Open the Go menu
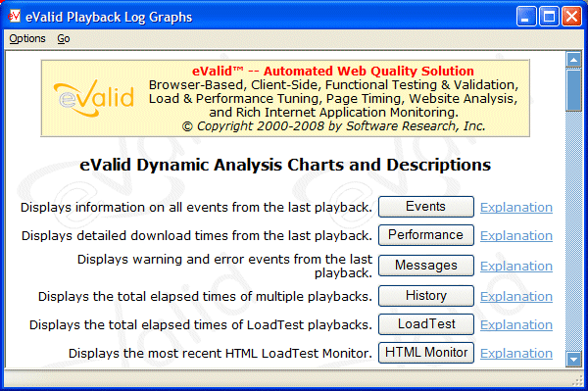588x391 pixels. [64, 38]
